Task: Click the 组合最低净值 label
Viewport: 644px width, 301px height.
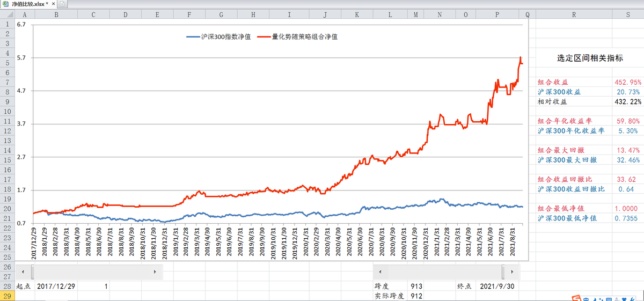Action: (x=561, y=208)
